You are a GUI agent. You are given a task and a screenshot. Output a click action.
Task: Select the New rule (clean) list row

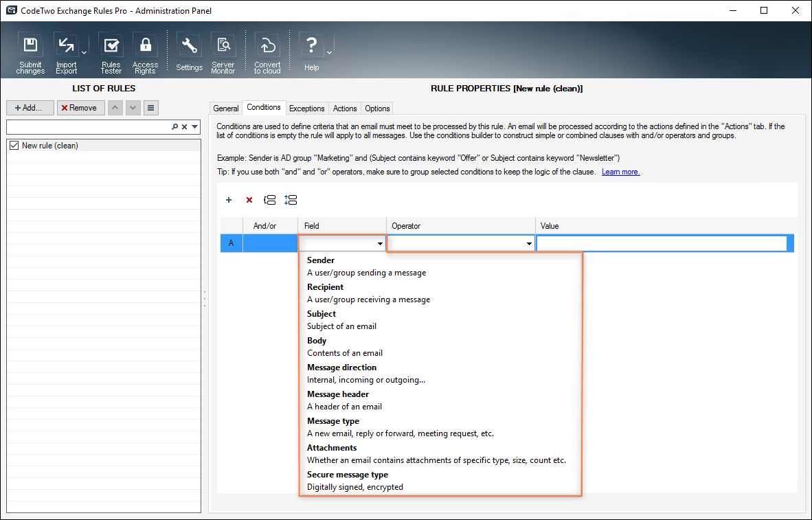click(x=104, y=146)
